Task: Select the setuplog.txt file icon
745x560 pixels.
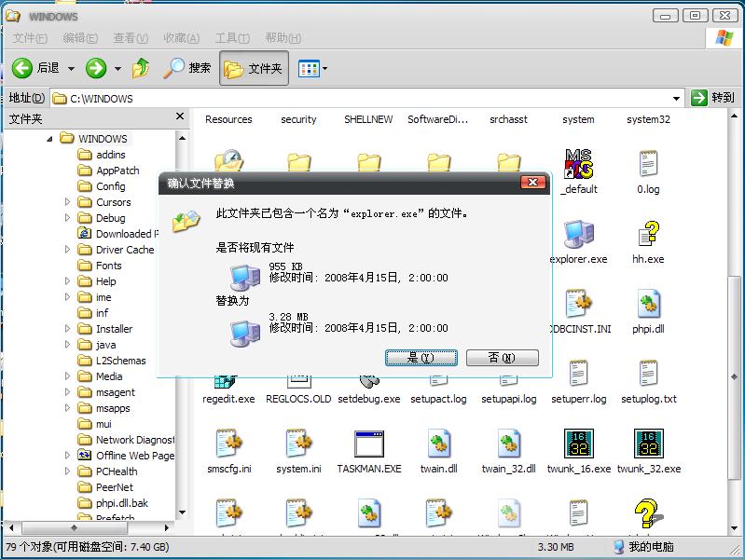Action: [648, 374]
